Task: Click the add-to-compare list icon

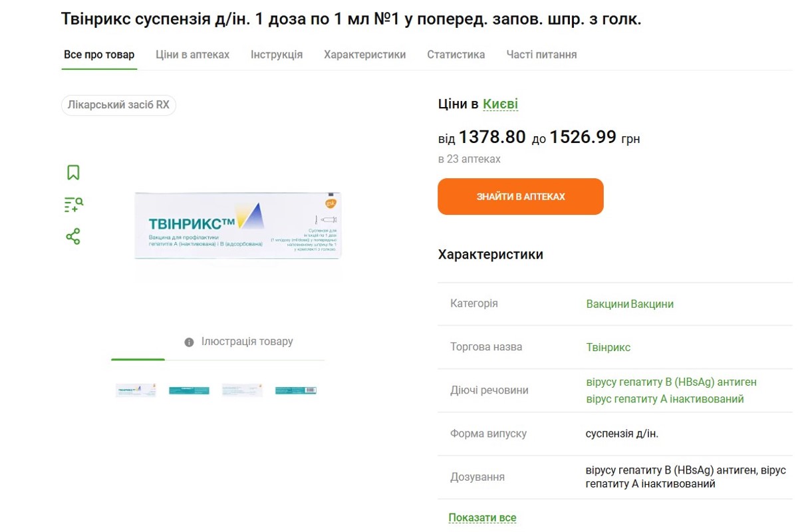Action: coord(73,204)
